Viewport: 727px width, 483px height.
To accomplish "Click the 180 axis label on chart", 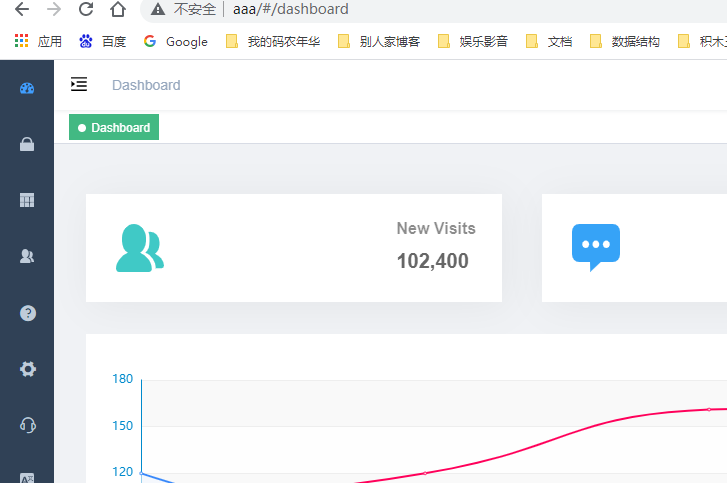I will [122, 379].
